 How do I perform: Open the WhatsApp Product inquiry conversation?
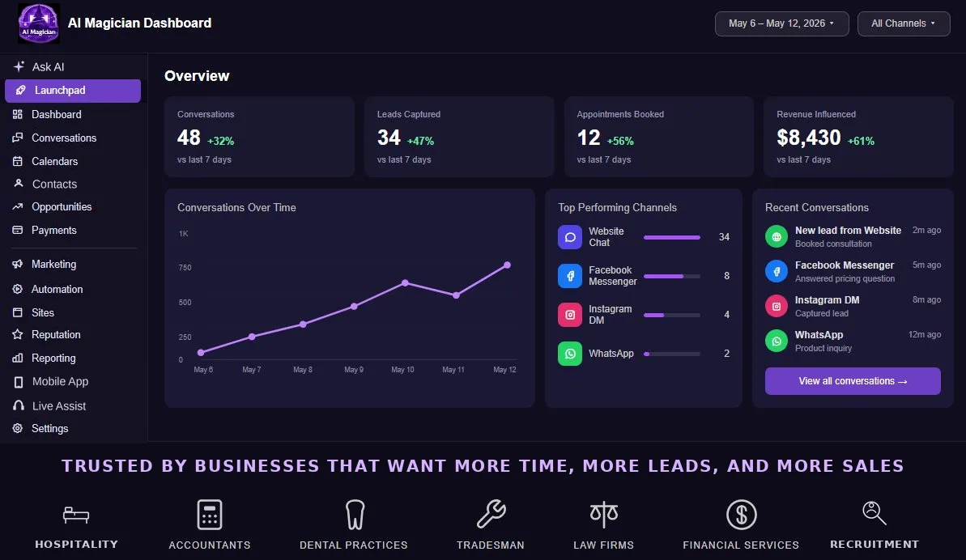click(853, 341)
